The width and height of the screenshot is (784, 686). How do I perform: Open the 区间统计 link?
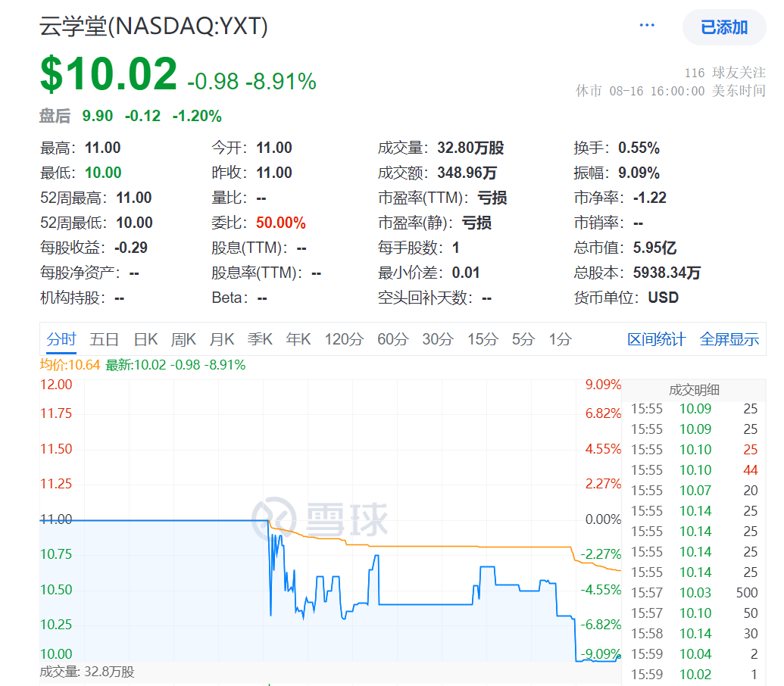point(657,339)
